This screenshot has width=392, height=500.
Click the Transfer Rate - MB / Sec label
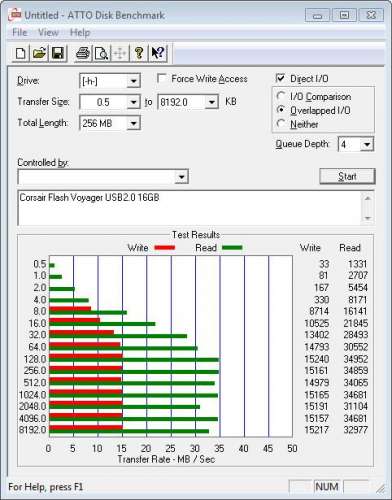click(x=166, y=459)
